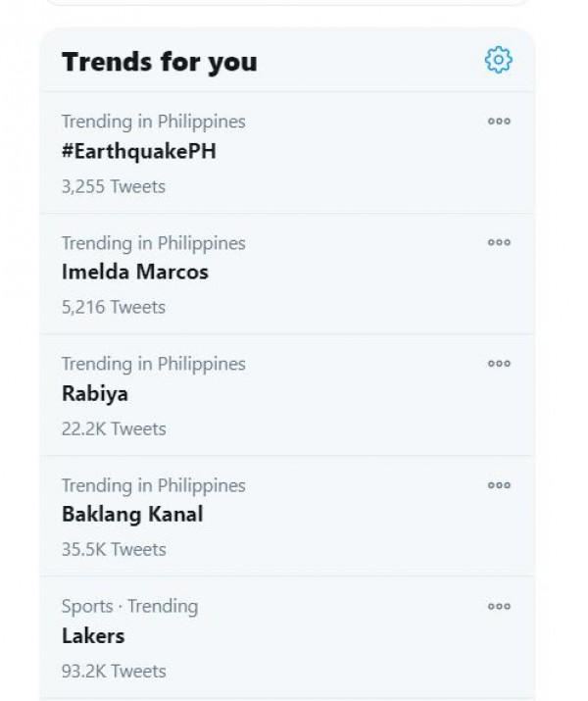
Task: Go to the Lakers sports trend
Action: tap(93, 635)
